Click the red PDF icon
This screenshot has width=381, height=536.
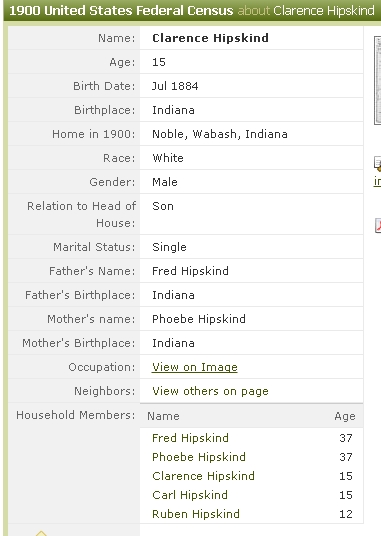pyautogui.click(x=378, y=226)
